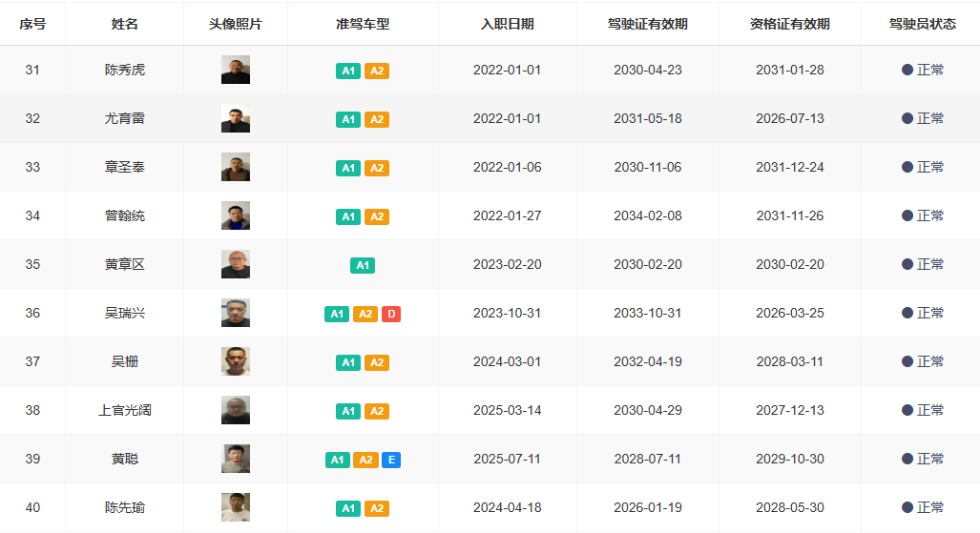This screenshot has width=980, height=533.
Task: Click the status dot in 尤育雷's row
Action: tap(907, 118)
